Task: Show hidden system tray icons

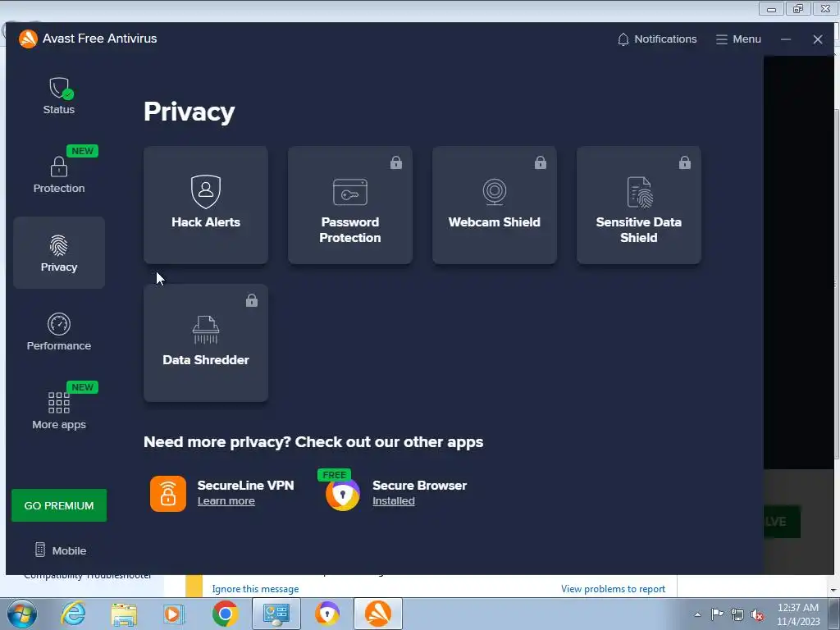Action: pos(697,614)
